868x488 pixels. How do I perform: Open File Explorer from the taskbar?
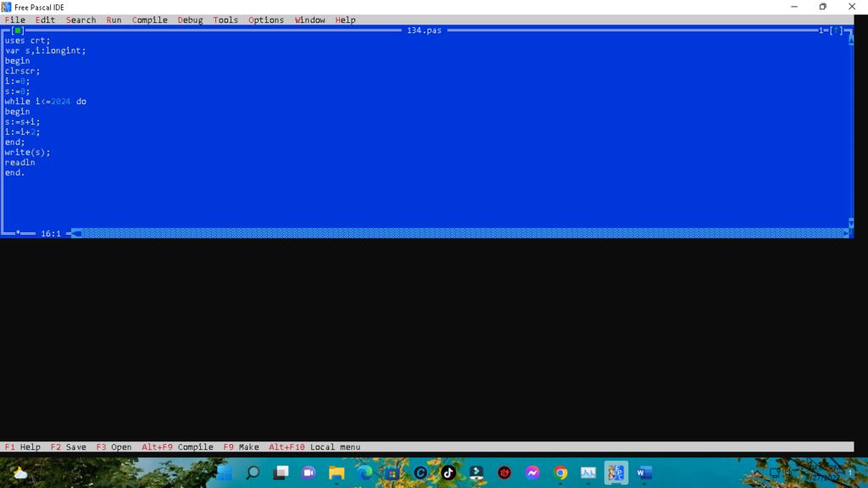coord(337,473)
